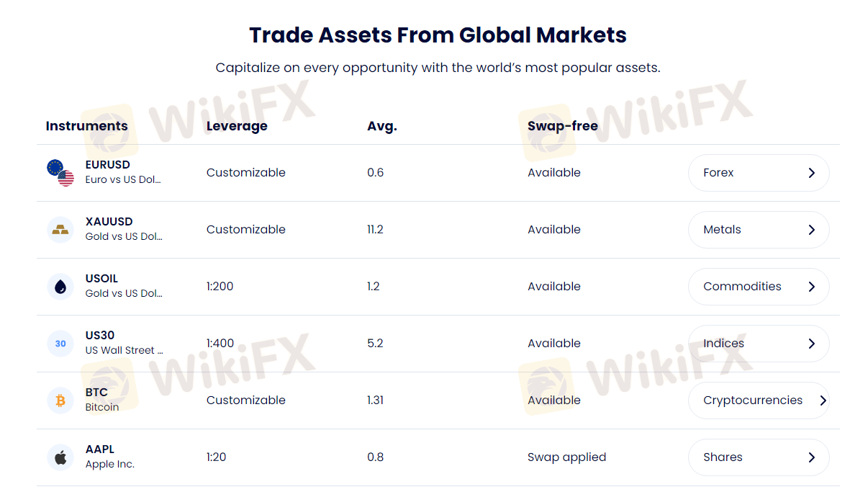Click the Avg. column header
This screenshot has height=492, width=868.
pos(382,126)
